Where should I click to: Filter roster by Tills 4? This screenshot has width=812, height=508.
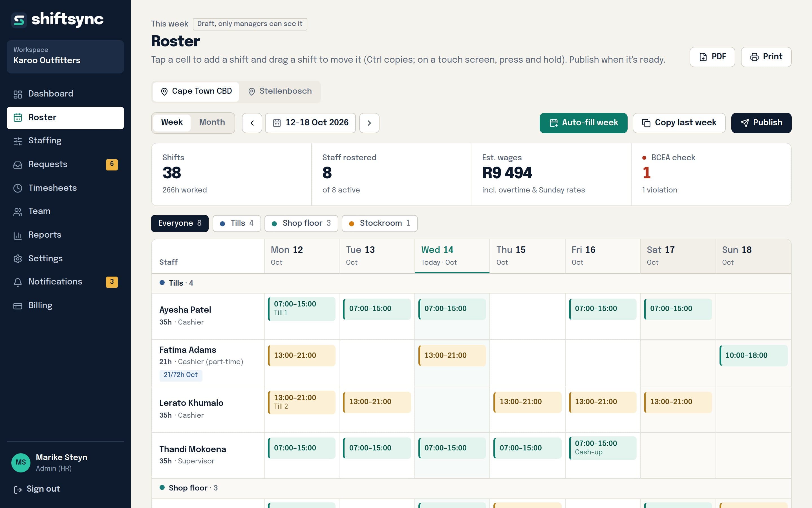237,224
